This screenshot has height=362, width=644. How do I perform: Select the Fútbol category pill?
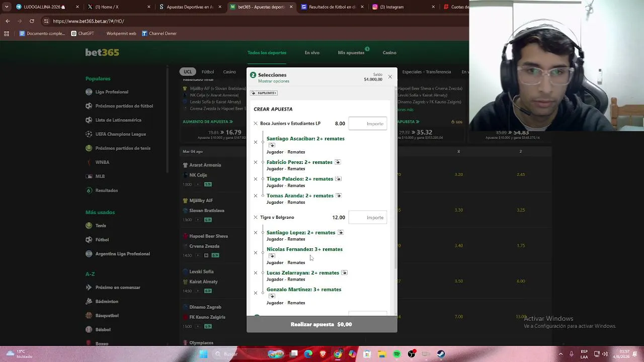tap(208, 72)
